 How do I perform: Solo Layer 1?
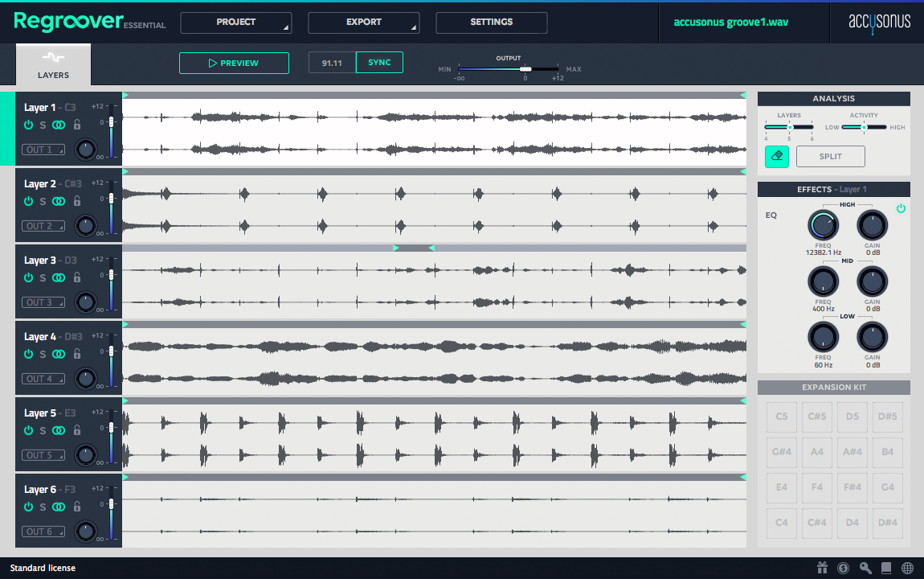(x=43, y=125)
